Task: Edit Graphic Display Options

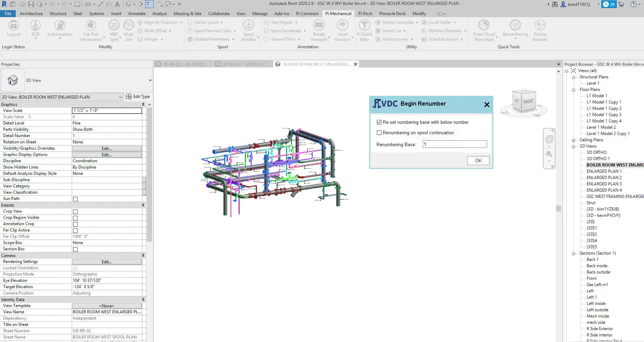Action: click(x=107, y=155)
